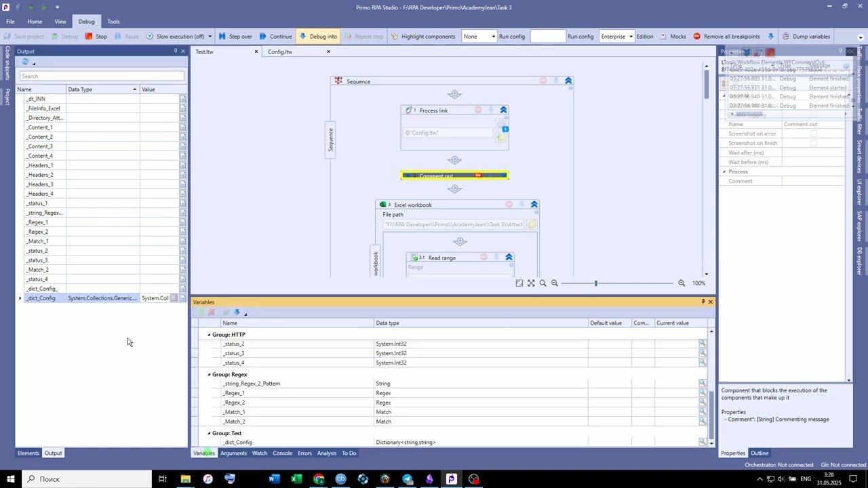The height and width of the screenshot is (488, 868).
Task: Click the Step over debug button
Action: point(235,37)
